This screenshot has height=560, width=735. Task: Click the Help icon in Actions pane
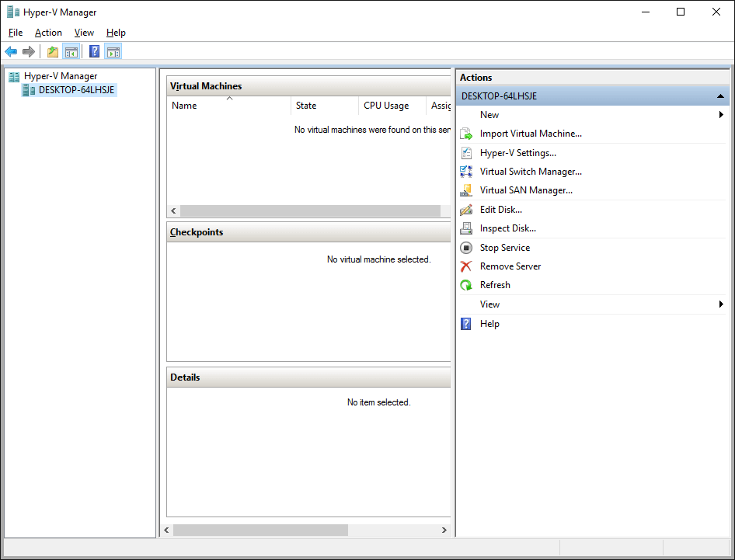point(466,325)
